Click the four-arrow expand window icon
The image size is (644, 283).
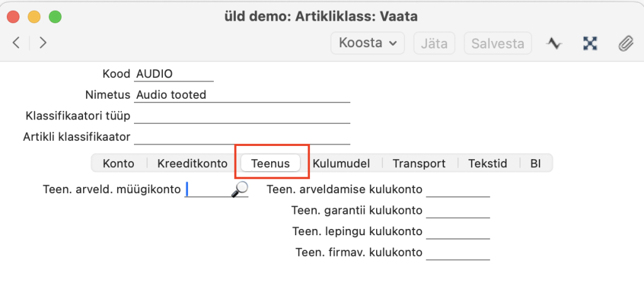point(589,43)
